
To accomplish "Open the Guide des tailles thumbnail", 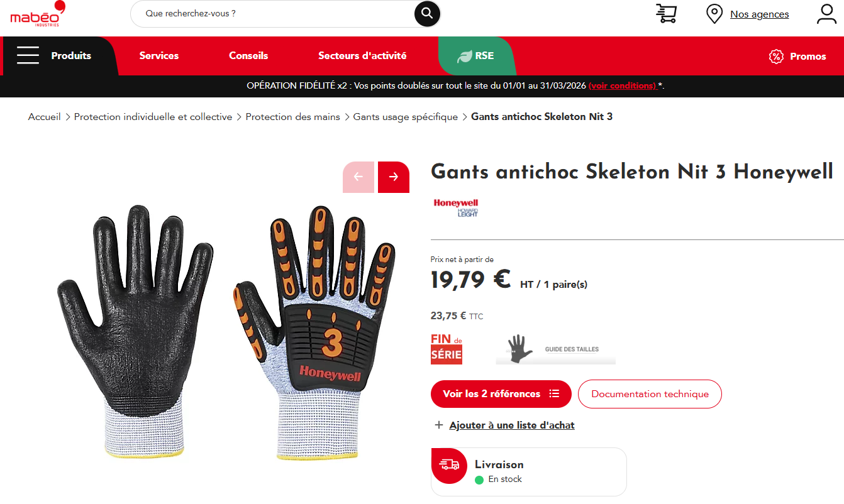I will point(555,349).
